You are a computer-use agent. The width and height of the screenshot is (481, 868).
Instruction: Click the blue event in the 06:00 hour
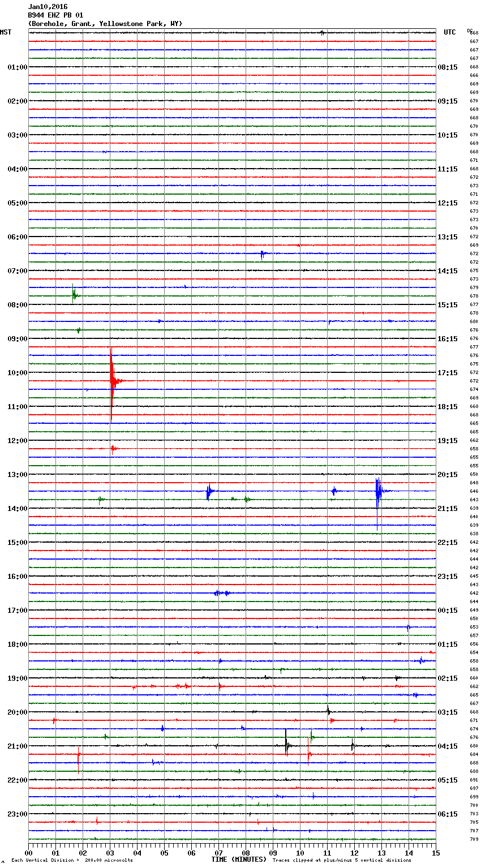[x=262, y=254]
